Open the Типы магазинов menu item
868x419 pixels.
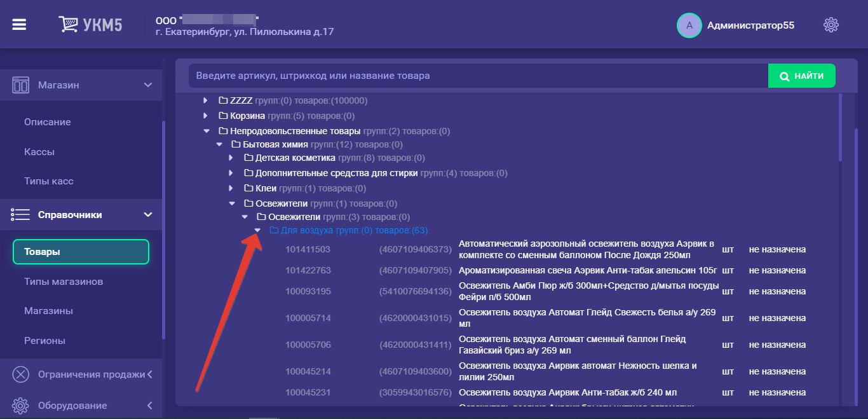[x=64, y=282]
